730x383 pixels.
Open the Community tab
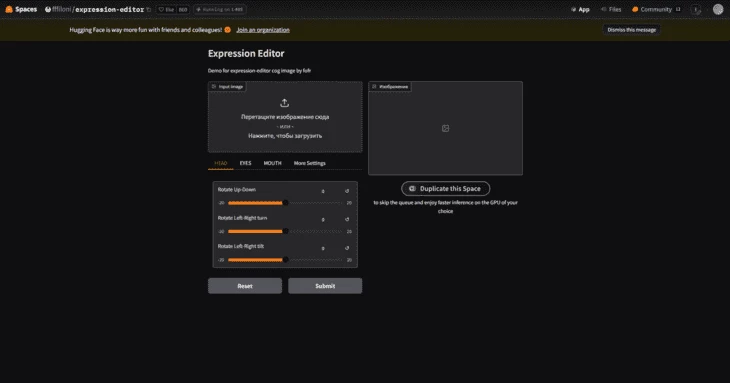coord(656,9)
